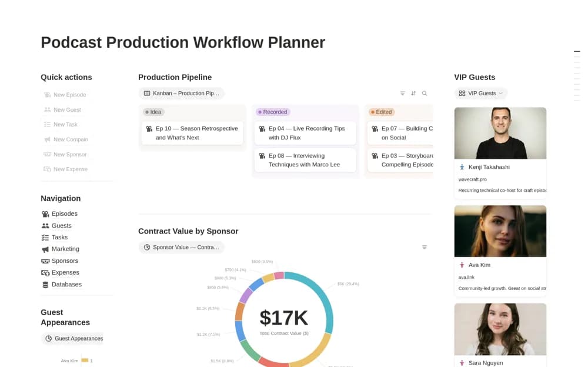Click the camera icon on Ep 10 card
Image resolution: width=588 pixels, height=367 pixels.
coord(149,129)
